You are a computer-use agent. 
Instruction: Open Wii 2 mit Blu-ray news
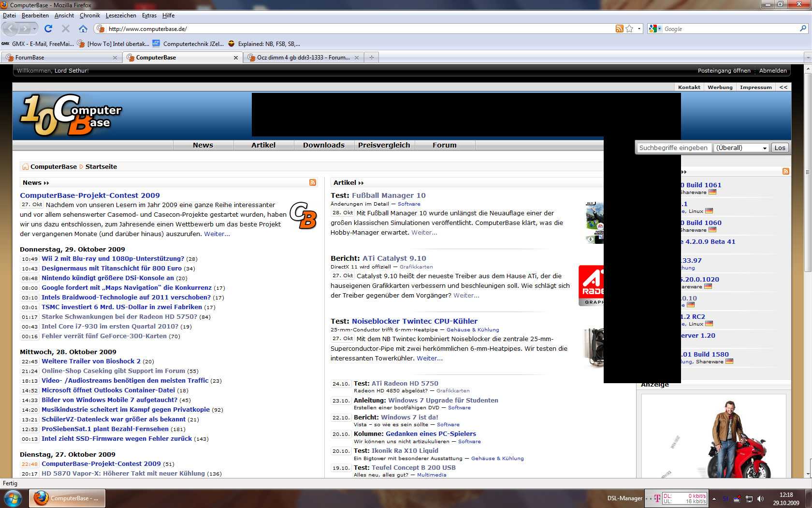pyautogui.click(x=113, y=259)
